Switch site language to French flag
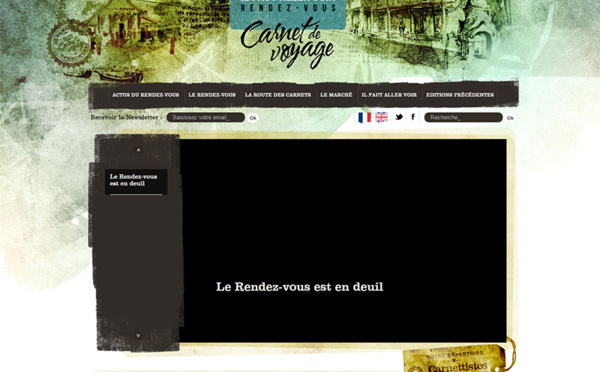 click(x=364, y=117)
